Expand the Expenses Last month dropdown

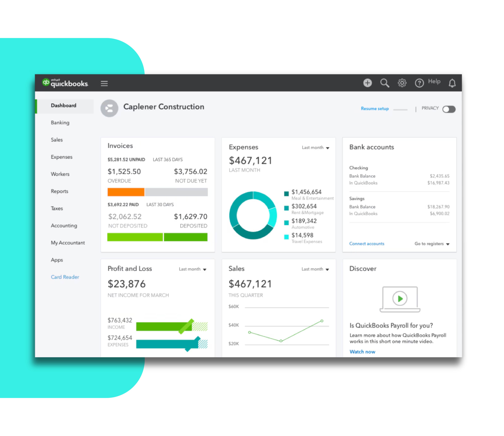coord(315,148)
